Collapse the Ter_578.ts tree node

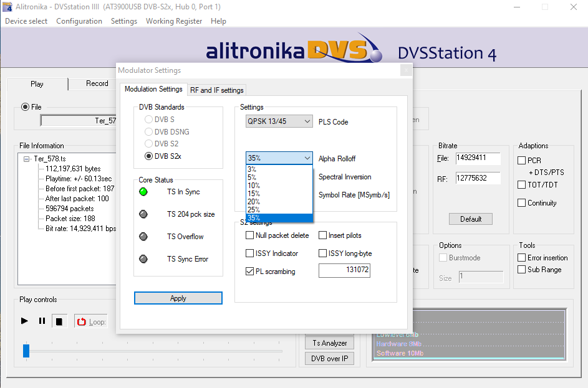(x=26, y=159)
